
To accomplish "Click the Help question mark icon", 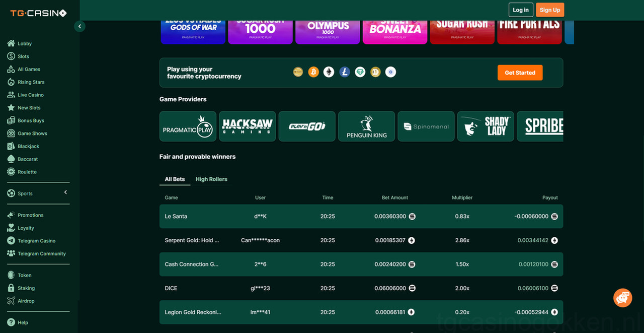I will click(x=11, y=322).
